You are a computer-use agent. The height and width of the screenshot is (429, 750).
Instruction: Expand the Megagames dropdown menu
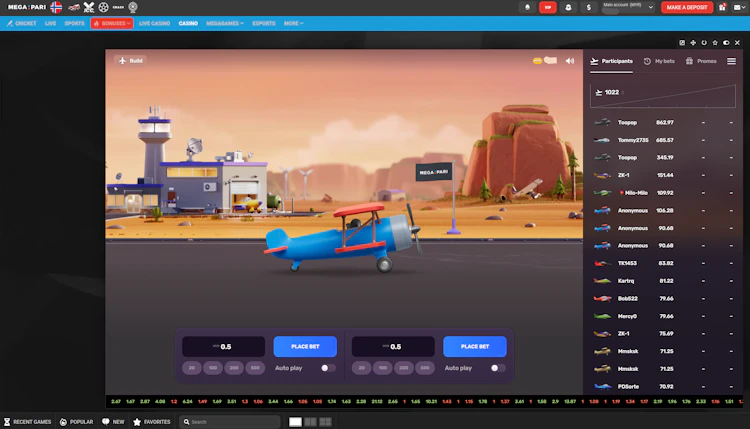(x=225, y=23)
